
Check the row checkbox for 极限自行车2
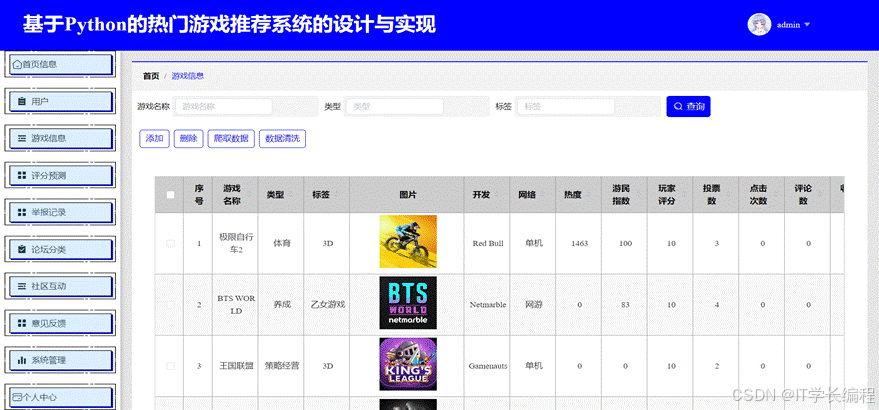point(170,243)
